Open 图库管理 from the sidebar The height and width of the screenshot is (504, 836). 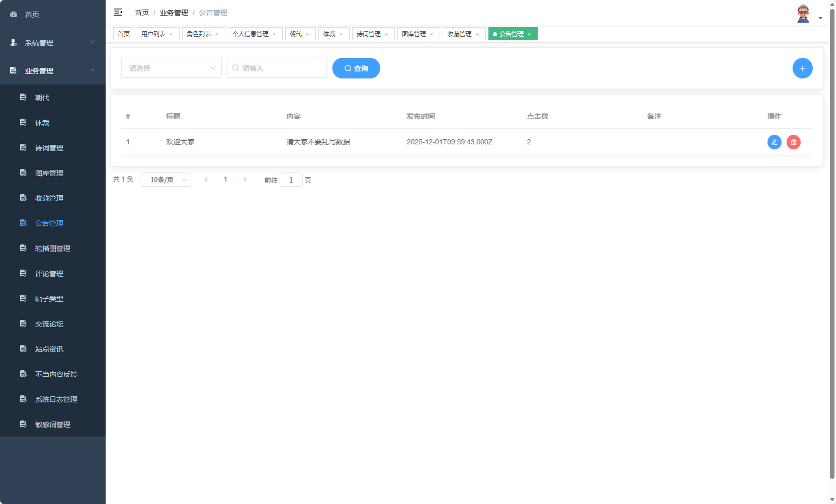pos(49,173)
